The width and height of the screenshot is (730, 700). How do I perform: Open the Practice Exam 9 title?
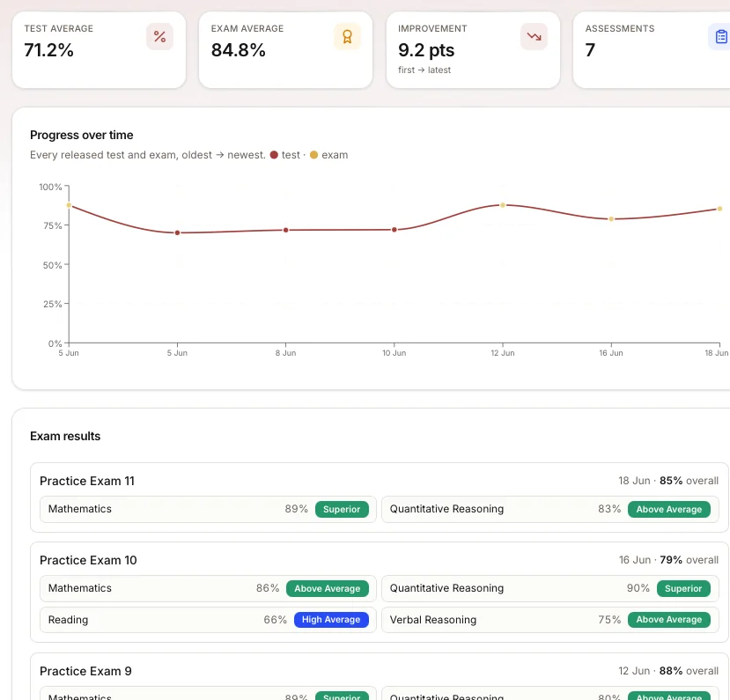(x=85, y=671)
